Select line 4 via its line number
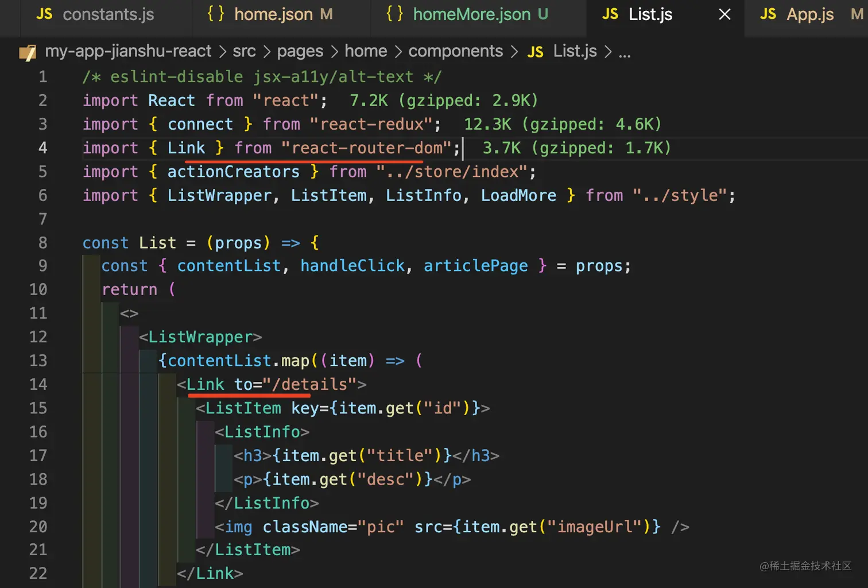868x588 pixels. [43, 148]
